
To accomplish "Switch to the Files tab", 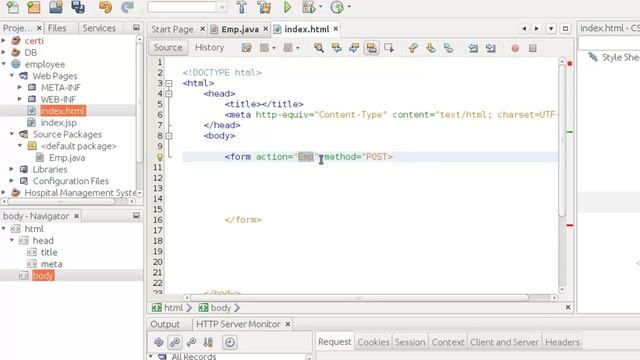I will point(57,28).
